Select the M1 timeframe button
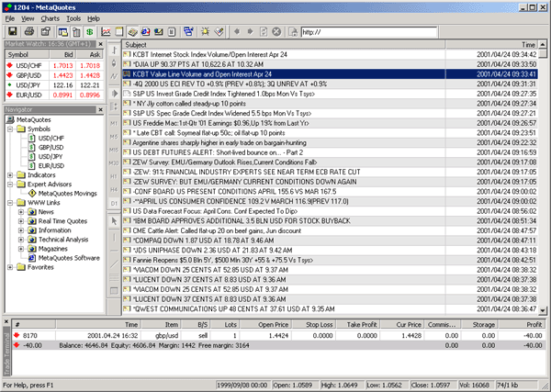 click(x=114, y=123)
